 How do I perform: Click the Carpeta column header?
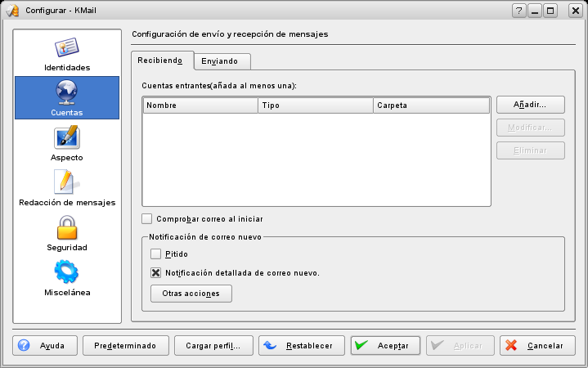[431, 105]
